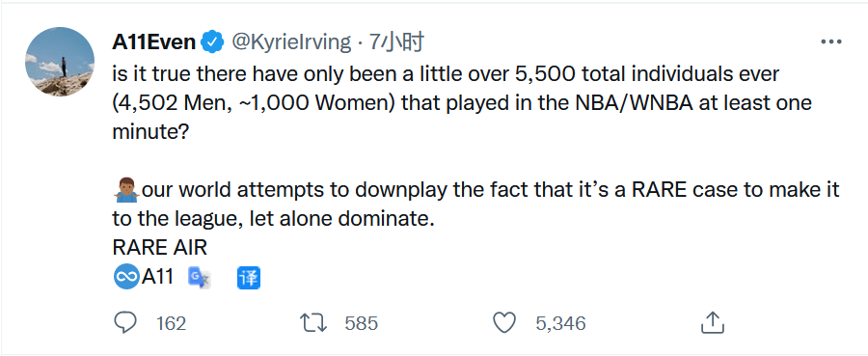Click the infinity emoji before A11
This screenshot has height=356, width=868.
click(x=126, y=277)
